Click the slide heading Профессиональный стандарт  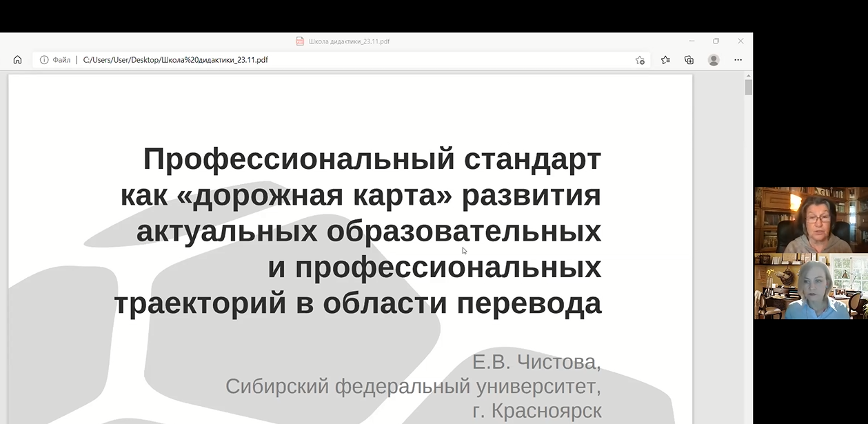point(372,159)
